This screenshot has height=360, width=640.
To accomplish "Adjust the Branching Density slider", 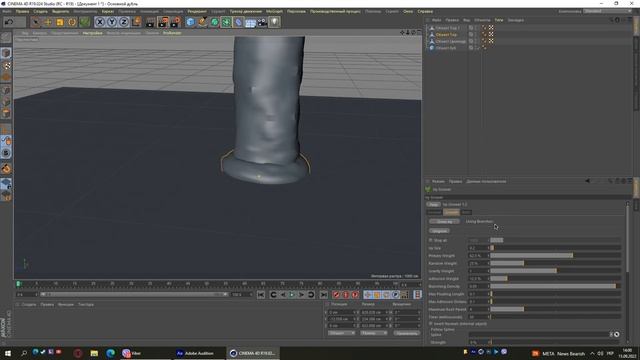I will 555,286.
